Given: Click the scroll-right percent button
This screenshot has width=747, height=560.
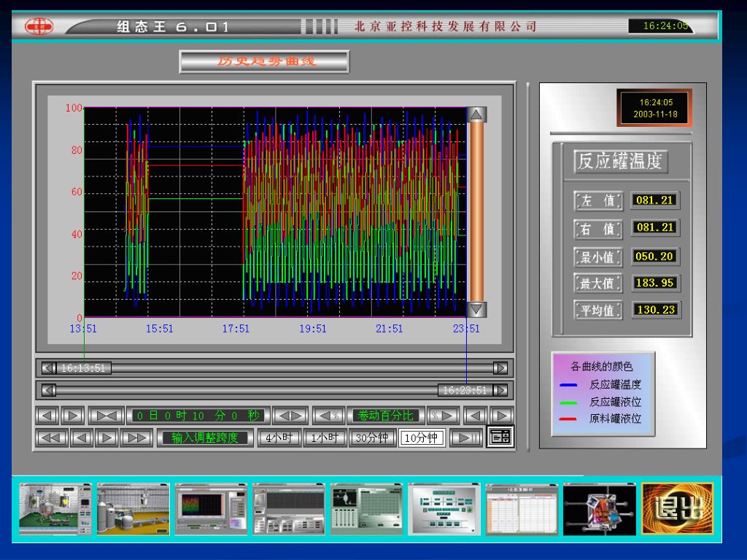Looking at the screenshot, I should point(443,416).
